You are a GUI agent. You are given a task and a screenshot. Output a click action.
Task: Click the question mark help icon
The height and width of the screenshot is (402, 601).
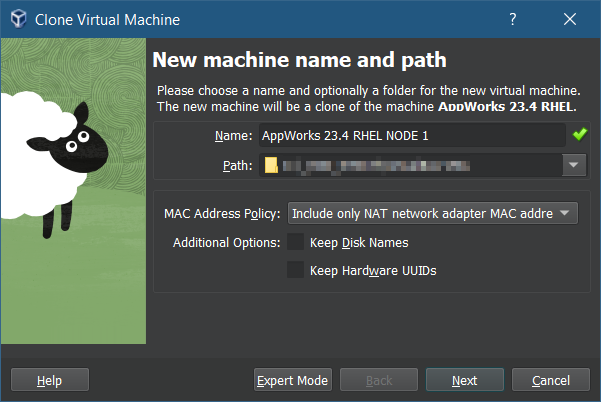(x=512, y=19)
